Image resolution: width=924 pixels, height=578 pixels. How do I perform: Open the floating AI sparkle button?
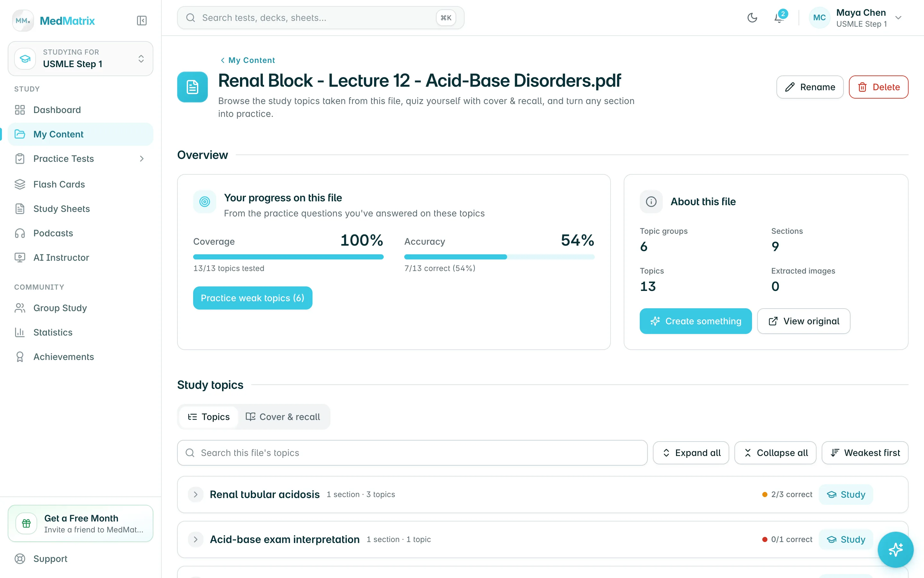coord(895,550)
